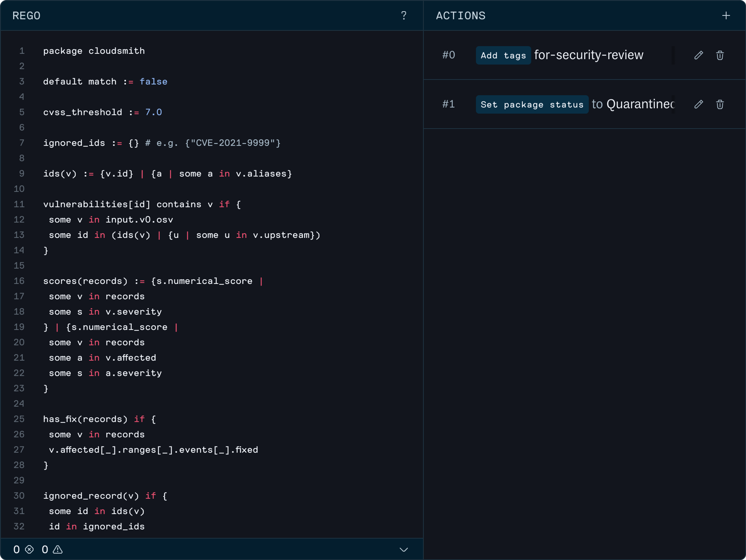Viewport: 746px width, 560px height.
Task: Click the ignored_ids declaration on line 7
Action: tap(162, 143)
